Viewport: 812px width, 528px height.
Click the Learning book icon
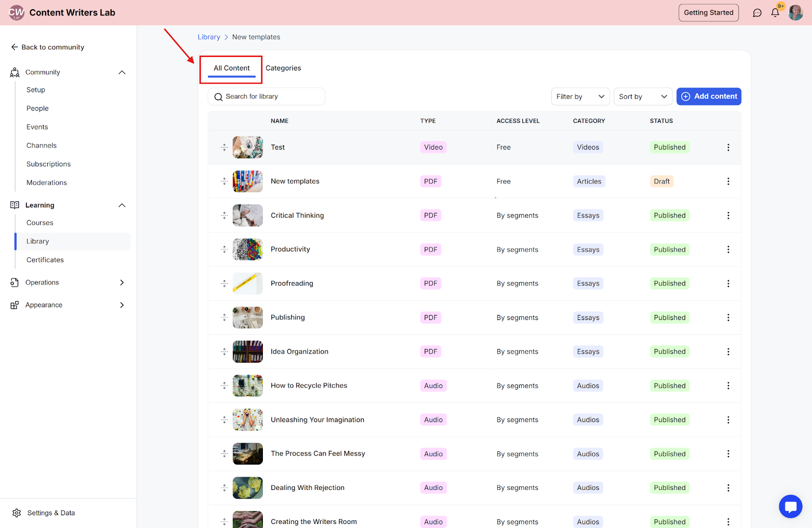tap(15, 205)
